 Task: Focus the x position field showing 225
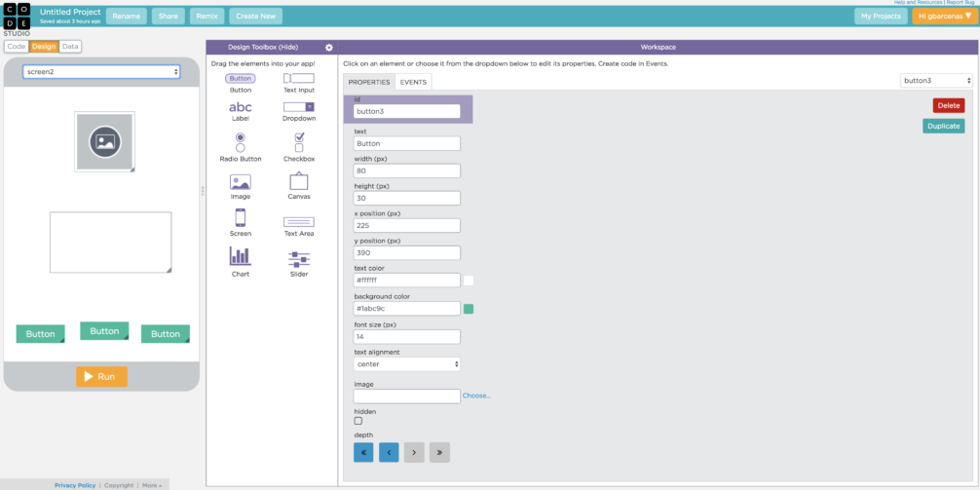point(407,226)
